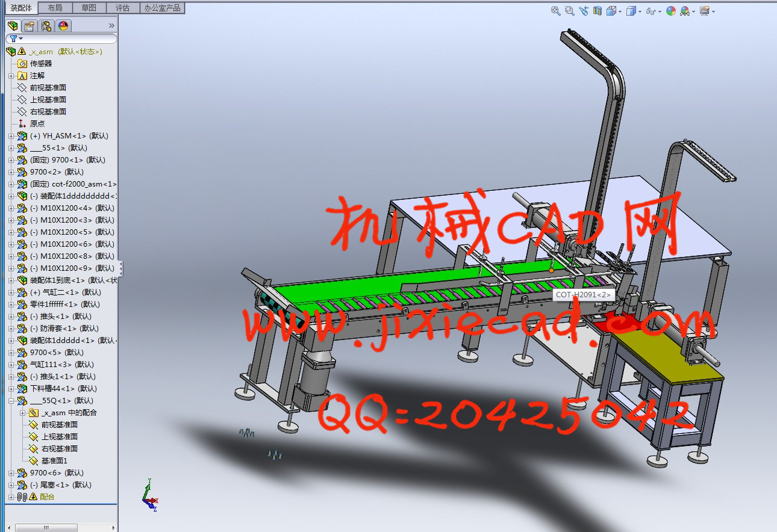Image resolution: width=777 pixels, height=532 pixels.
Task: Click the View Settings monitor icon
Action: [704, 11]
